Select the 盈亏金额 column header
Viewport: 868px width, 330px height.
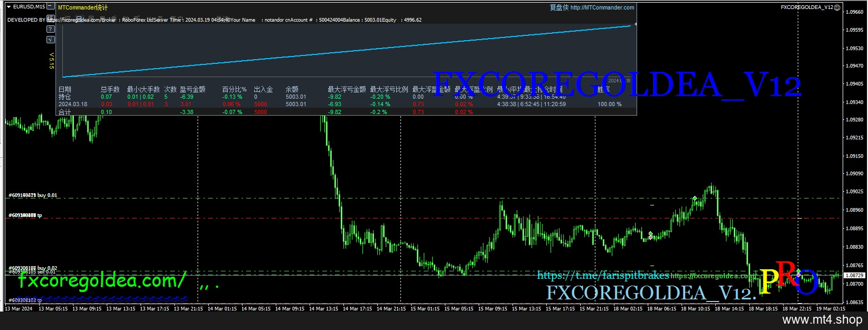(192, 89)
